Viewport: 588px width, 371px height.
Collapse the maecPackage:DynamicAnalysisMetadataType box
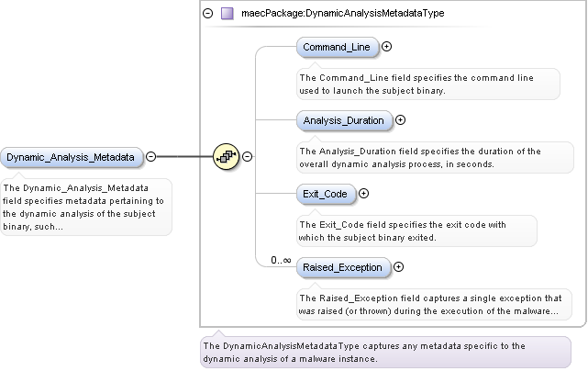pos(207,14)
